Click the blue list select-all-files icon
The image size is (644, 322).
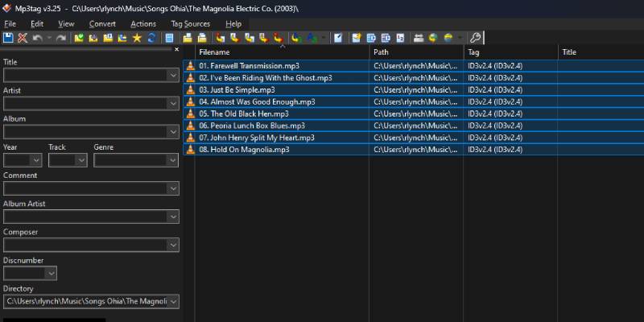[x=169, y=38]
